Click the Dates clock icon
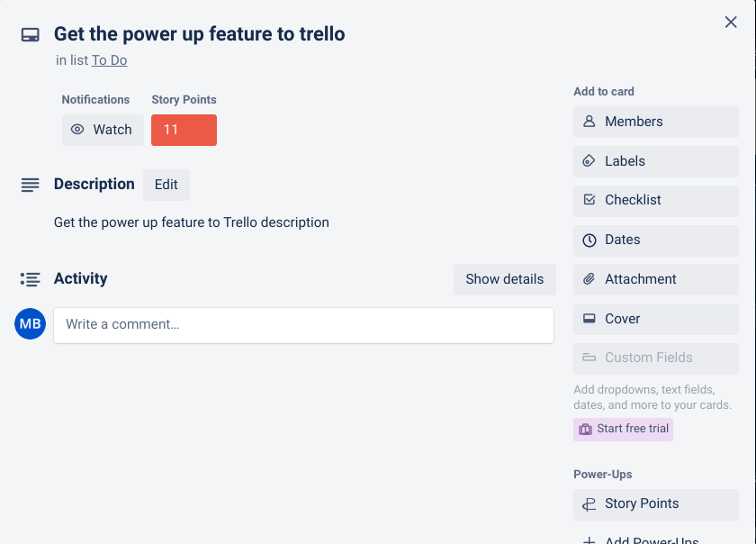Viewport: 756px width, 544px height. click(x=589, y=240)
